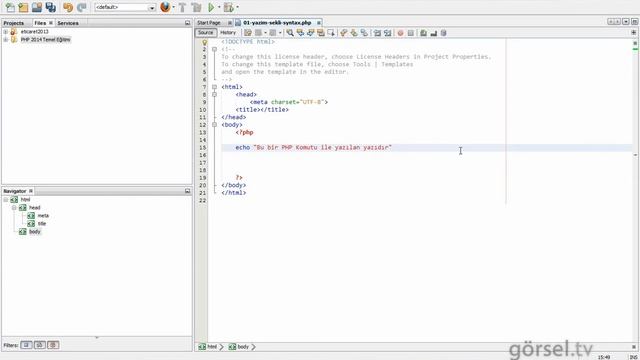640x360 pixels.
Task: Select the body element in Navigator
Action: click(x=35, y=232)
